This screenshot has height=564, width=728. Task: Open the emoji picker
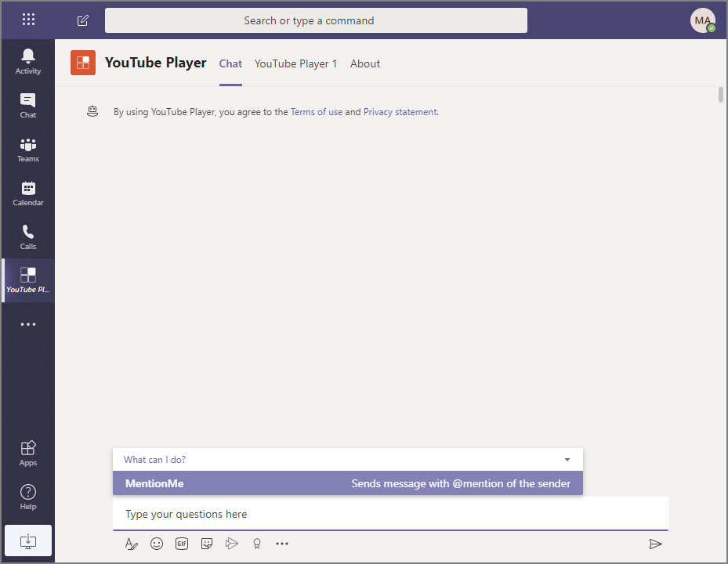coord(157,544)
